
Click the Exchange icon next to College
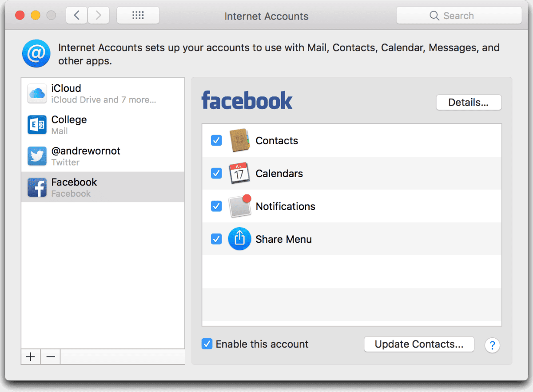point(37,125)
